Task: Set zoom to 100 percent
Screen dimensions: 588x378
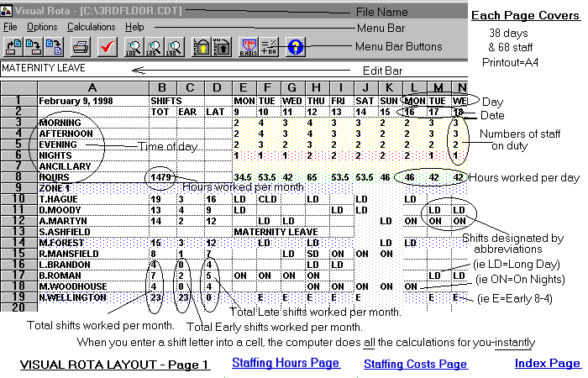Action: click(134, 47)
